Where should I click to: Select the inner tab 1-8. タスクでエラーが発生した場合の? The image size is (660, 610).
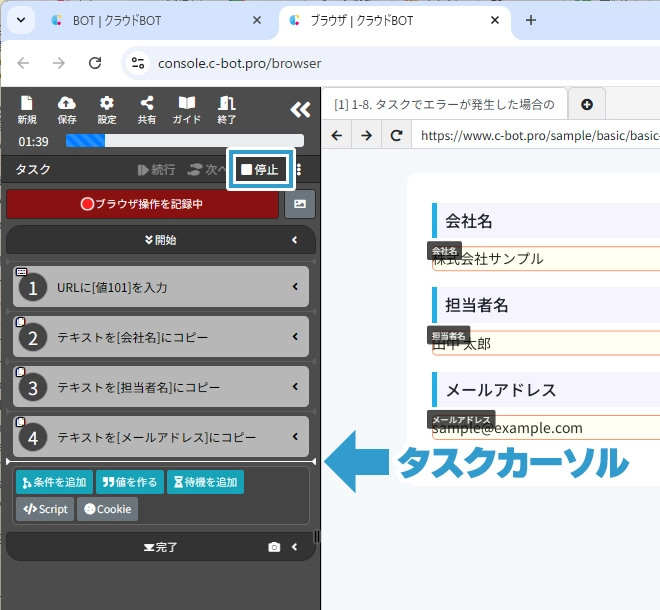pyautogui.click(x=443, y=104)
